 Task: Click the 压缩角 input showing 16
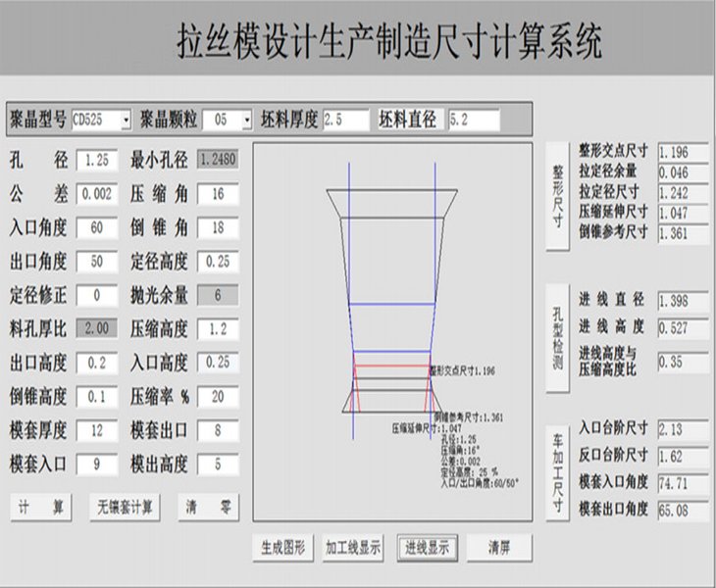tap(218, 194)
